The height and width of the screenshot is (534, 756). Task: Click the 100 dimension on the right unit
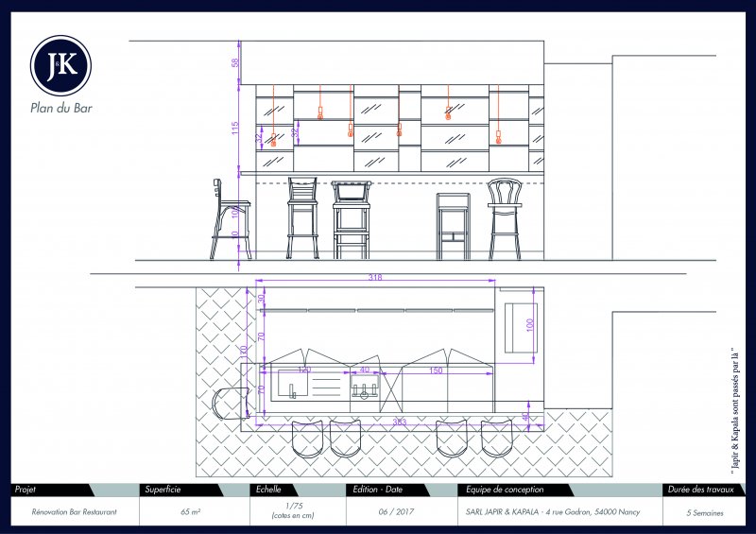pos(530,324)
